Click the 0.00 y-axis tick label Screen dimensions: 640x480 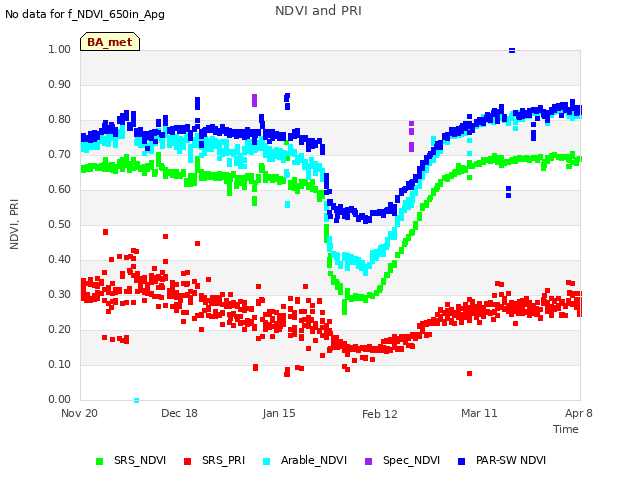pyautogui.click(x=60, y=400)
